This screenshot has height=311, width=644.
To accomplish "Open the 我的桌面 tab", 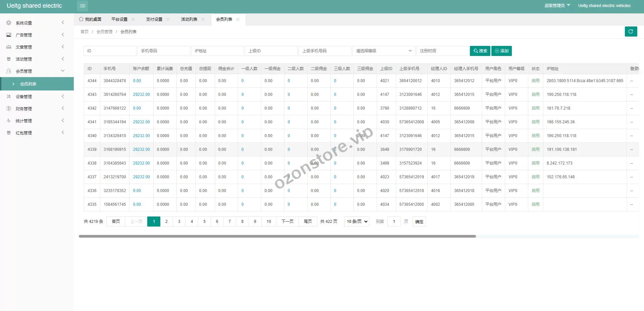I will [90, 19].
